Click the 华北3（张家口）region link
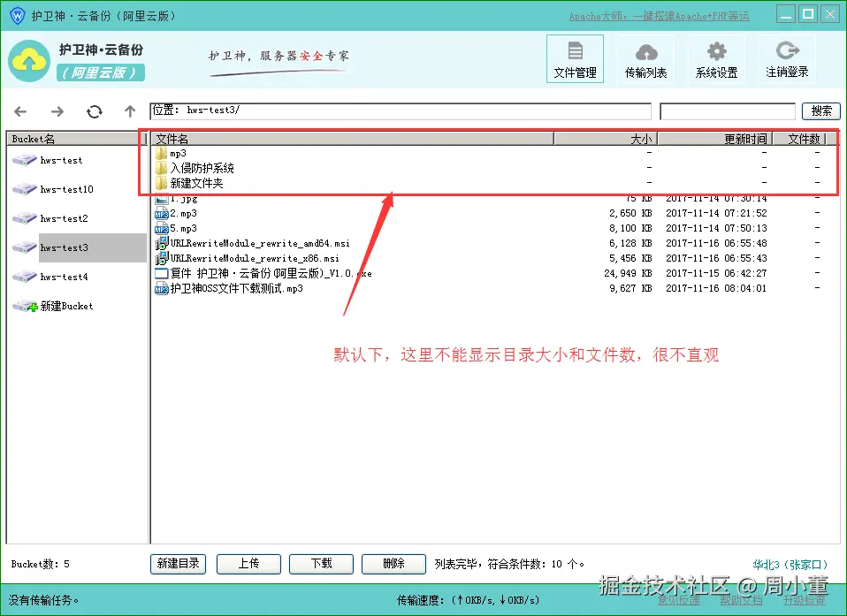Viewport: 847px width, 616px height. pos(790,565)
